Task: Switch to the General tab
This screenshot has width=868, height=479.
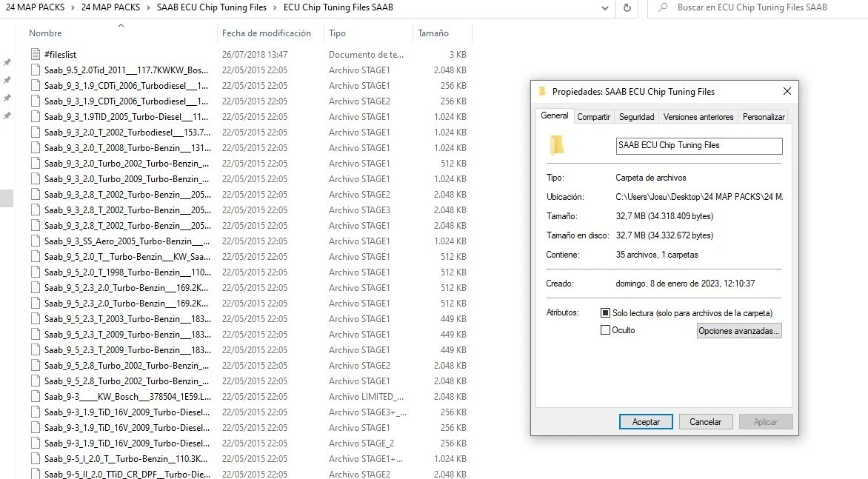Action: [x=554, y=115]
